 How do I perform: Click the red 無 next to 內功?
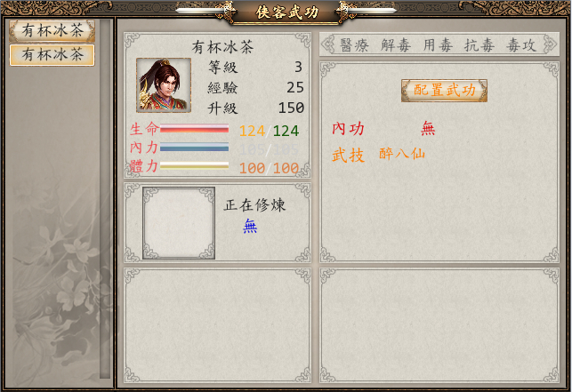pyautogui.click(x=428, y=128)
